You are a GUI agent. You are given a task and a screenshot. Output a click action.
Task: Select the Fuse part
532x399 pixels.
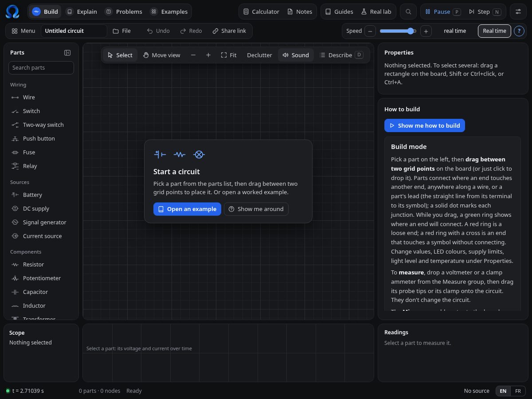click(41, 152)
